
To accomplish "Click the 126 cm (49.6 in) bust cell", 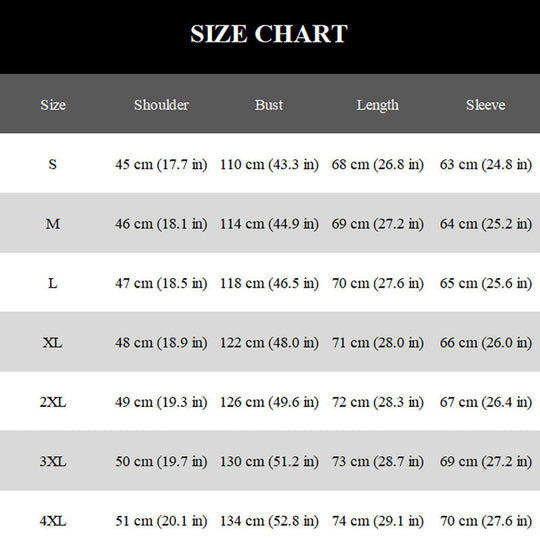I will [x=269, y=403].
